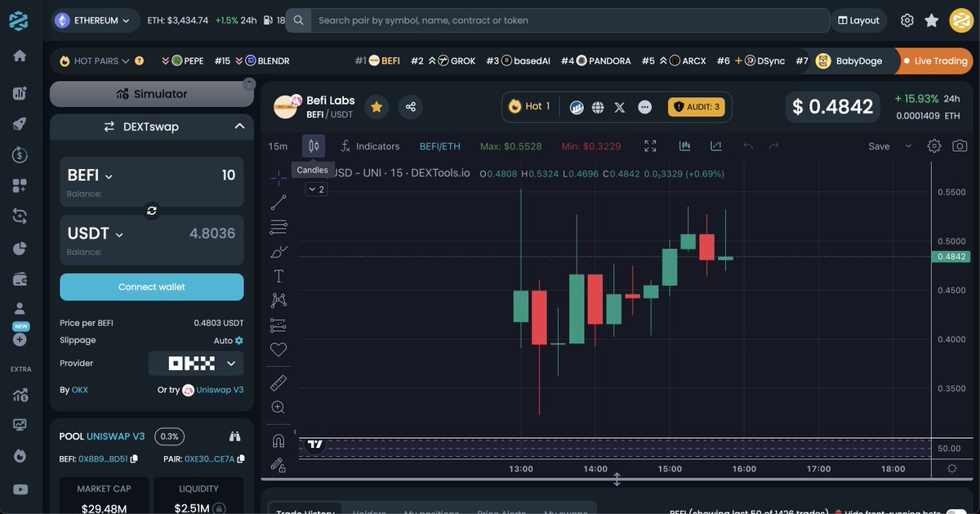980x514 pixels.
Task: Select the trend line drawing tool
Action: pyautogui.click(x=278, y=202)
